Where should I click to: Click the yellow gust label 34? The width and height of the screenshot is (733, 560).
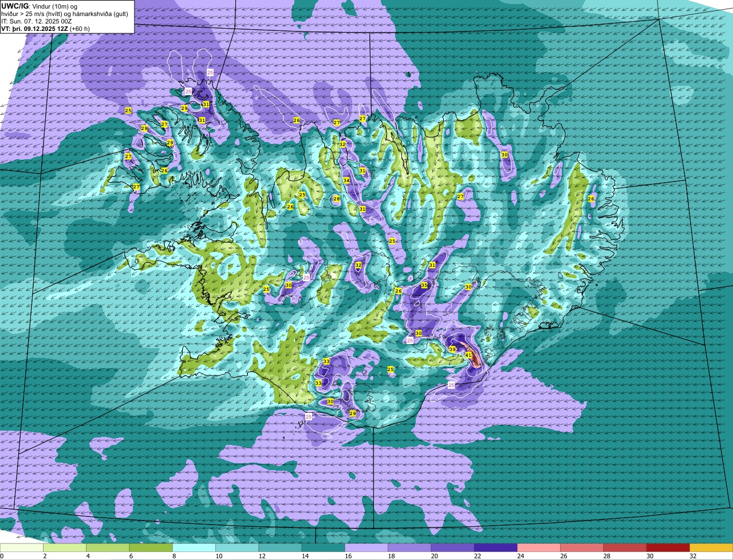[x=346, y=180]
